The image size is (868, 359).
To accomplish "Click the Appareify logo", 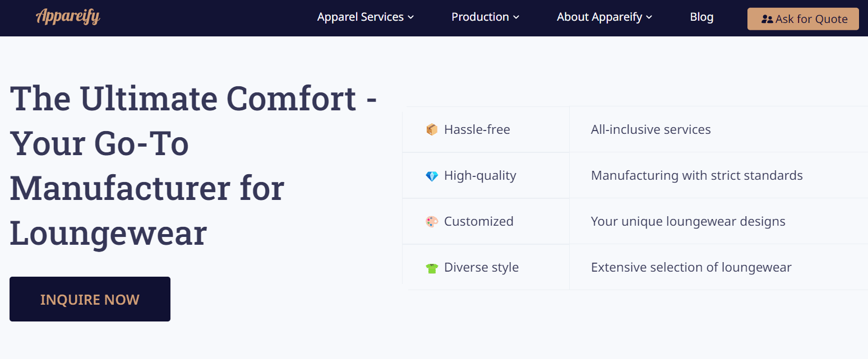I will click(68, 17).
